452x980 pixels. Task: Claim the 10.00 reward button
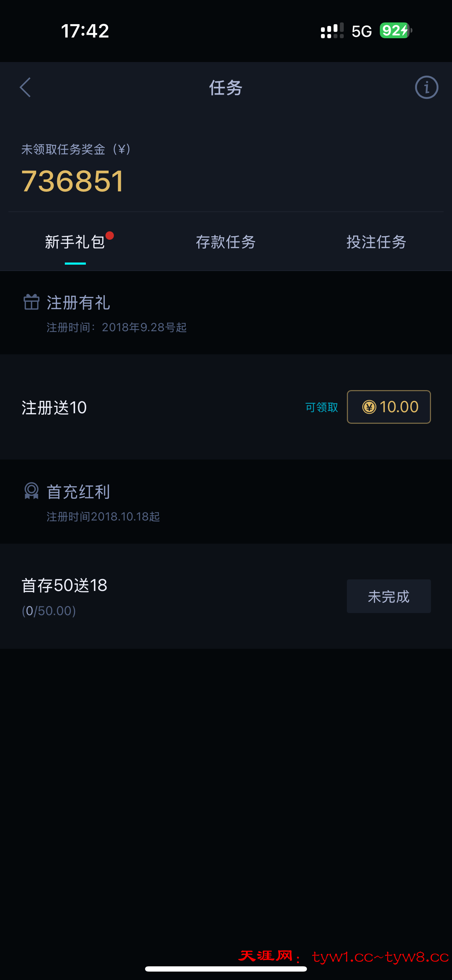tap(389, 407)
